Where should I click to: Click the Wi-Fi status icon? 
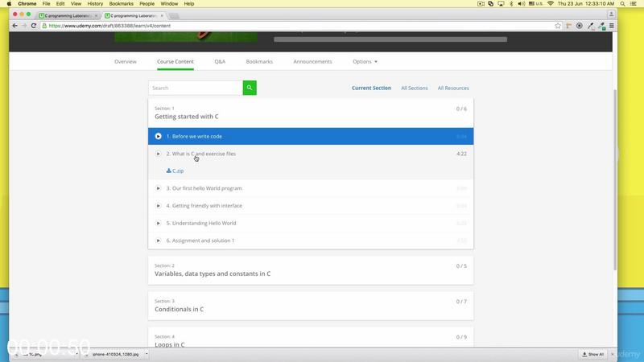(x=551, y=4)
